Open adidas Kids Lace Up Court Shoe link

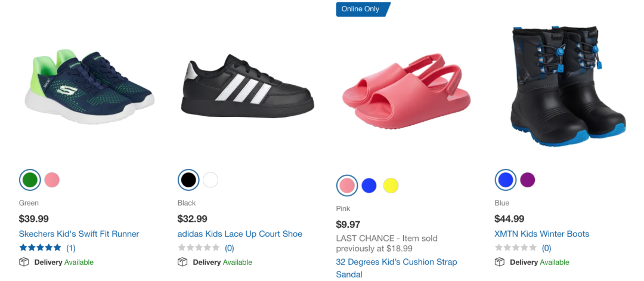click(240, 234)
